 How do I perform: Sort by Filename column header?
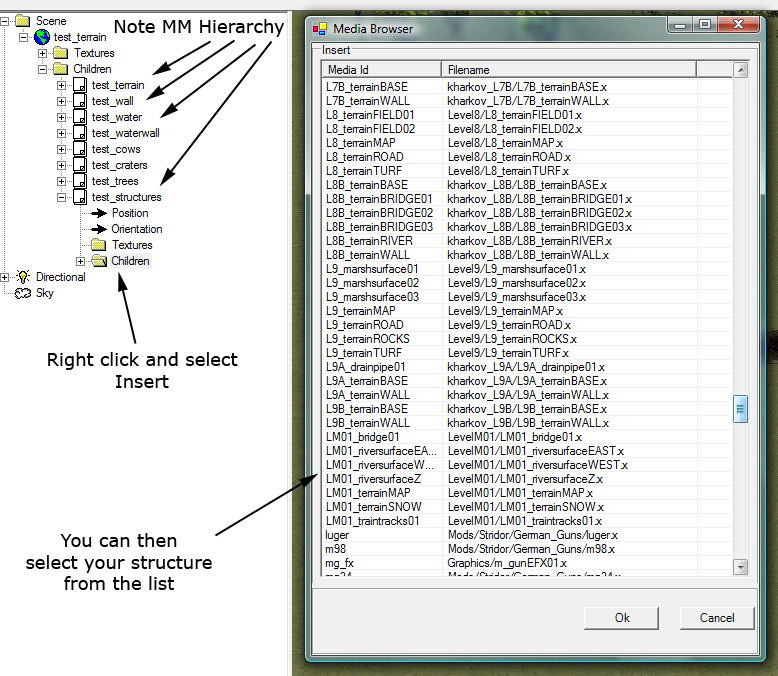tap(569, 70)
